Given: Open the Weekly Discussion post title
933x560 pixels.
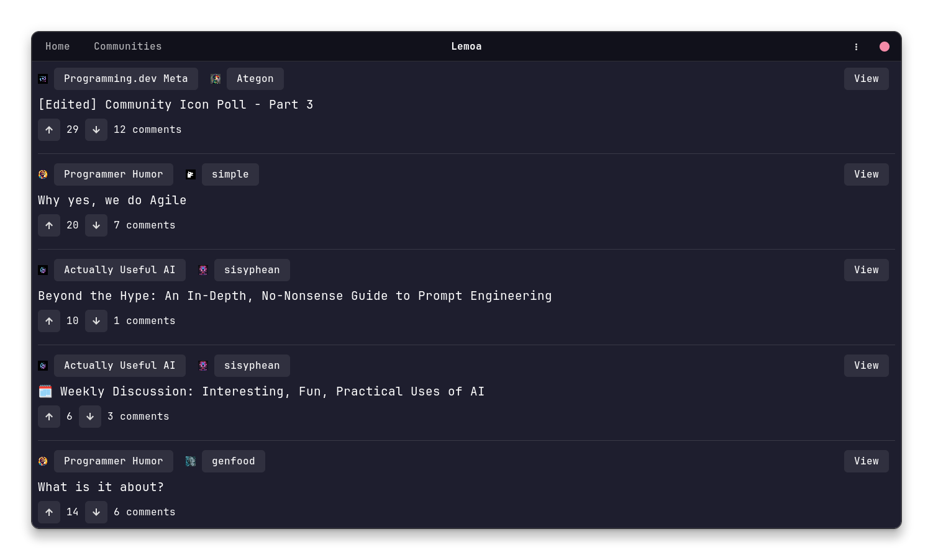Looking at the screenshot, I should coord(272,392).
